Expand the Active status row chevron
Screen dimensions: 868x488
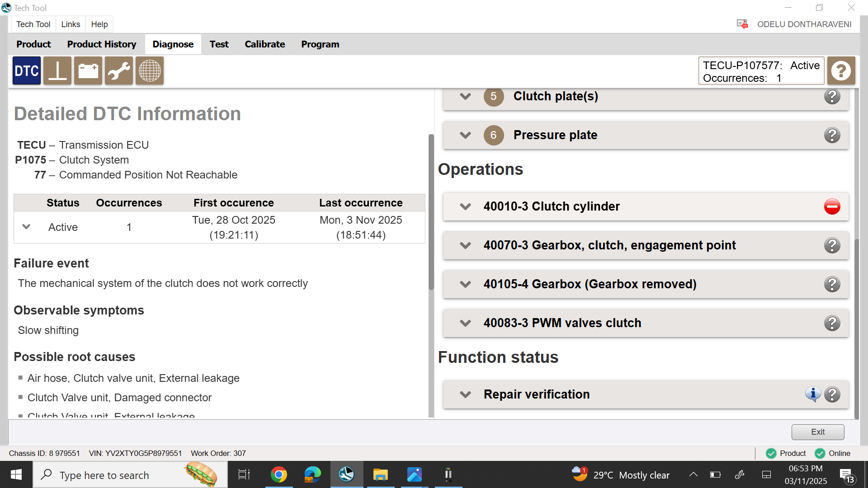26,227
